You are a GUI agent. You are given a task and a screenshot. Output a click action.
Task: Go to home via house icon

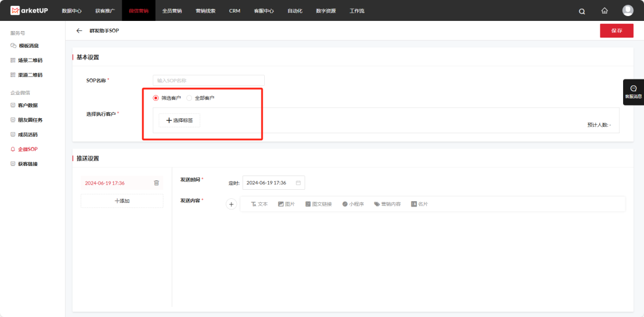[605, 11]
